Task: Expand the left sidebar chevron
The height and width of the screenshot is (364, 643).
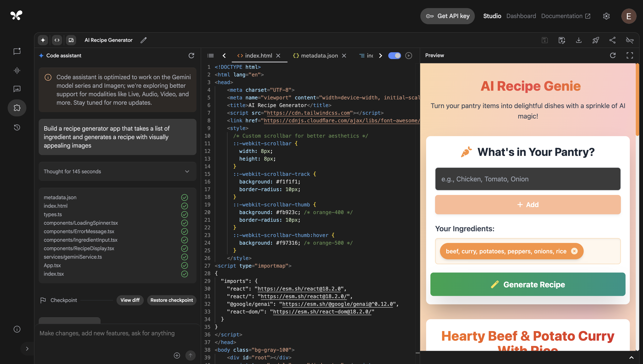Action: (27, 348)
